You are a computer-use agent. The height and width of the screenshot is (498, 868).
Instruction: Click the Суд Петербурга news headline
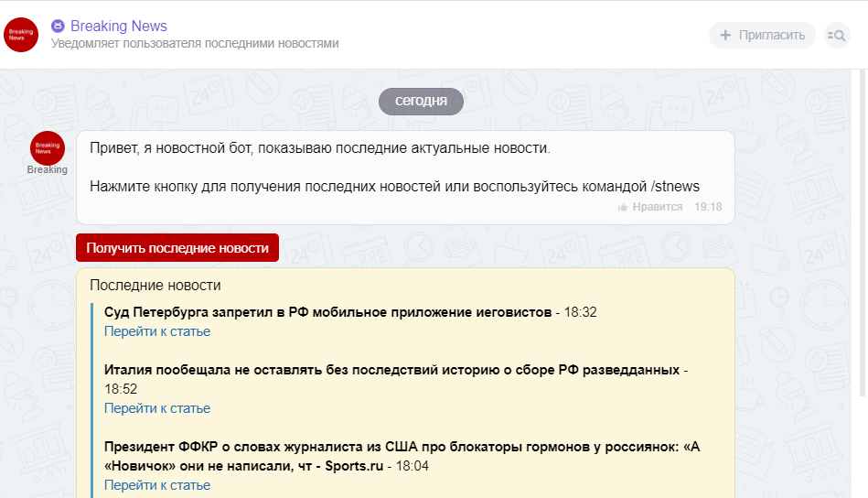328,312
